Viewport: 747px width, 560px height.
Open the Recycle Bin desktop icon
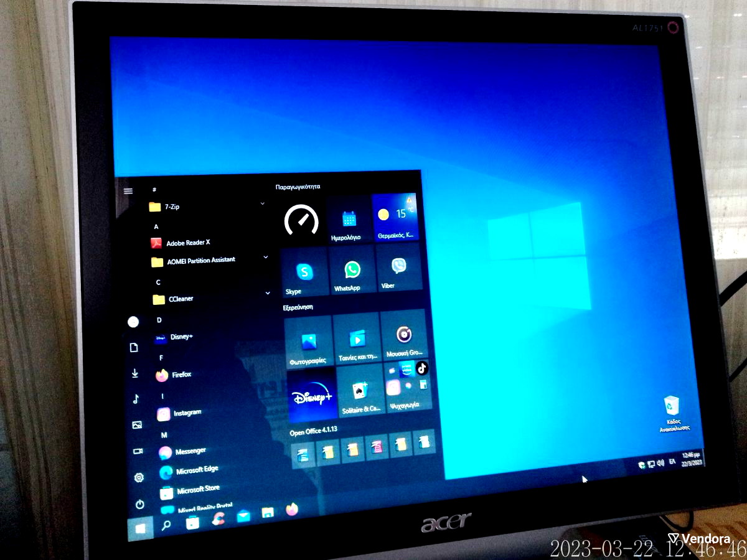point(673,413)
